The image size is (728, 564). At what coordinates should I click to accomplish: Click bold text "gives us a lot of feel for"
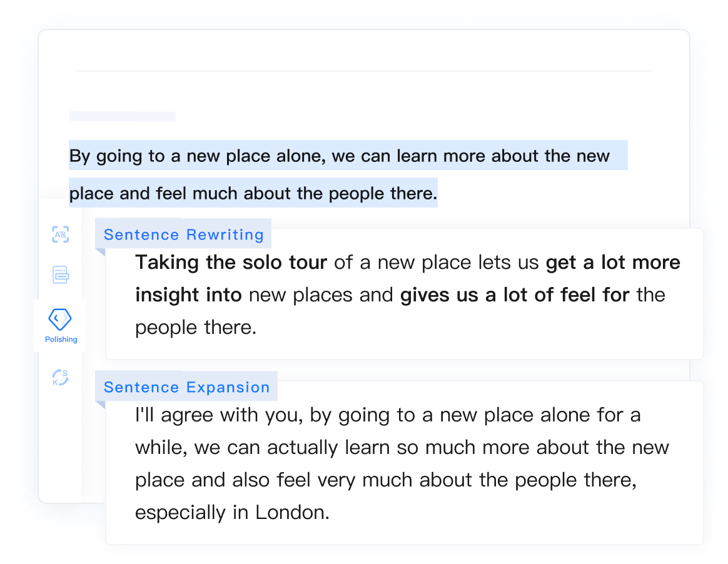515,295
